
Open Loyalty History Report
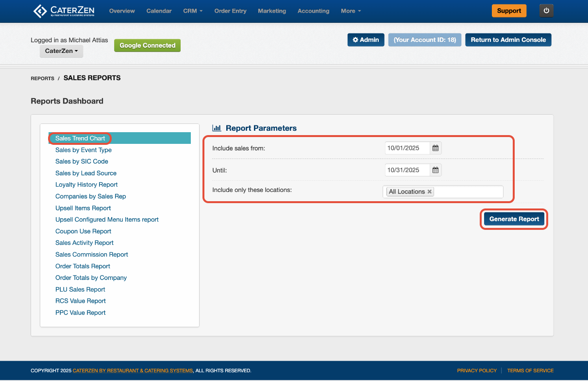point(86,185)
